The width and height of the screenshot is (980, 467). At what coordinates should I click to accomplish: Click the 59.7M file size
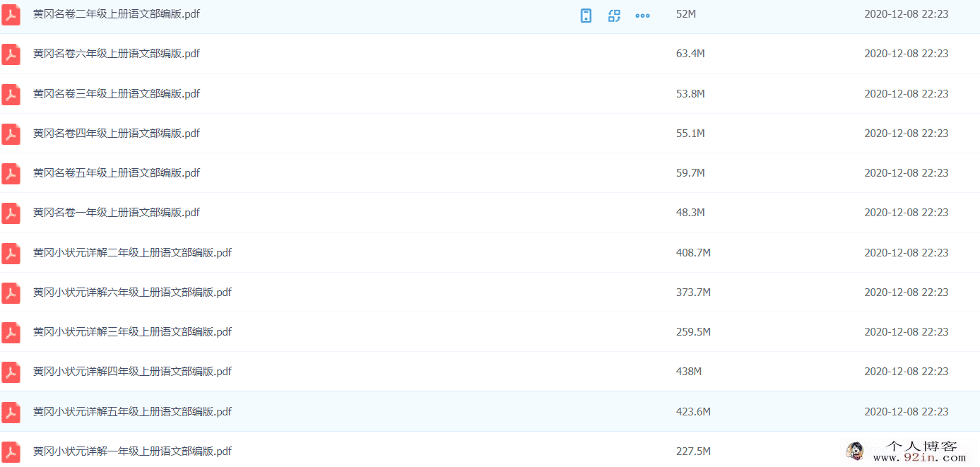pyautogui.click(x=690, y=173)
